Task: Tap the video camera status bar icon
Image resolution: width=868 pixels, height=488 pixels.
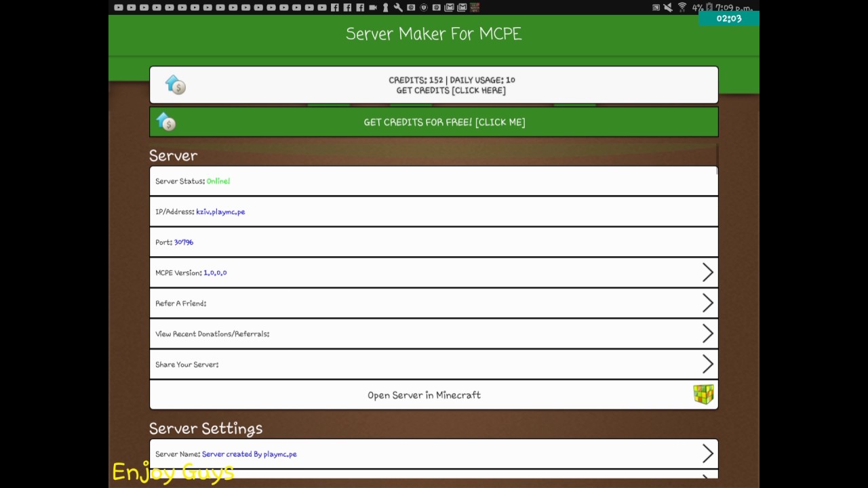Action: [373, 7]
